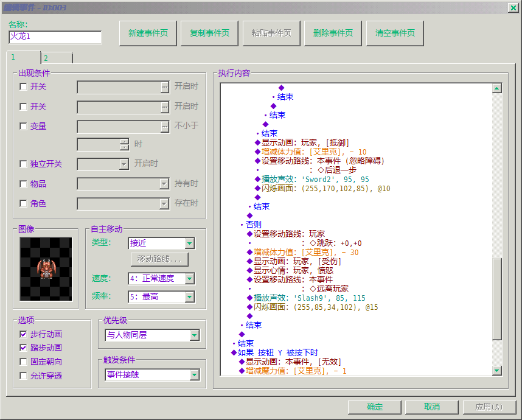522x420 pixels.
Task: Select the line 闪烁画面: (255,170,102,85), @10
Action: (322, 189)
